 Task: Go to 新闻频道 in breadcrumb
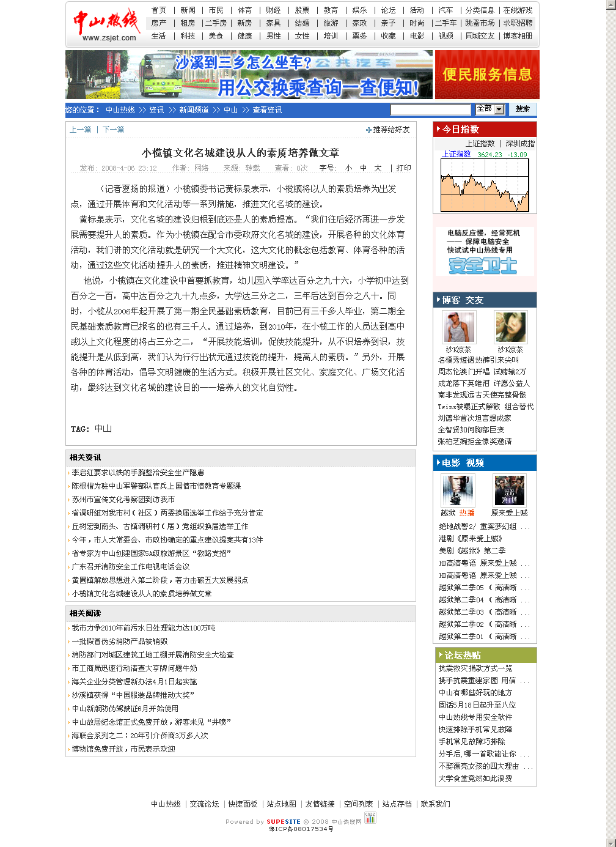point(194,110)
